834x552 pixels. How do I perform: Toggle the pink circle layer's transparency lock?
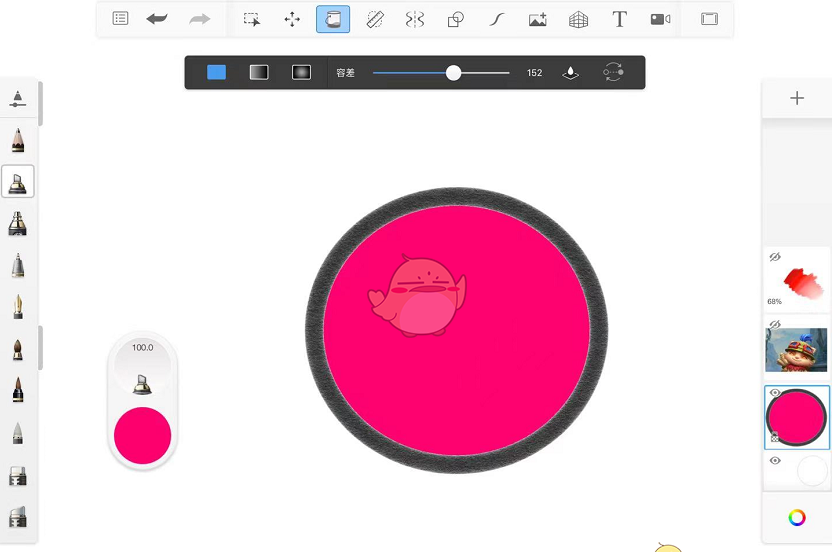(x=774, y=438)
